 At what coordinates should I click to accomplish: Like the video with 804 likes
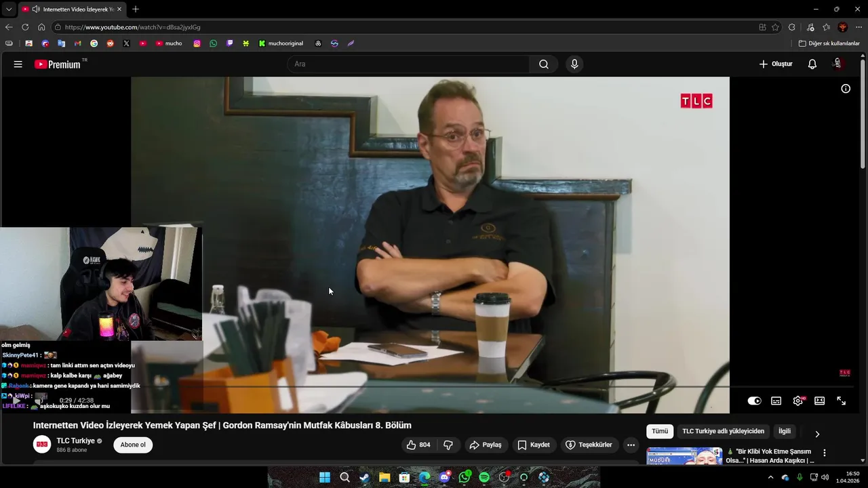(x=418, y=445)
